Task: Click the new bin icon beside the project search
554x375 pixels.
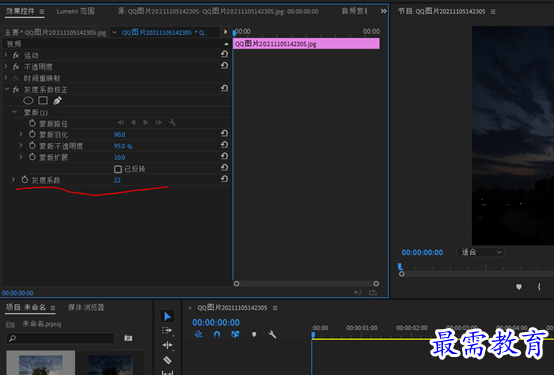Action: click(x=128, y=338)
